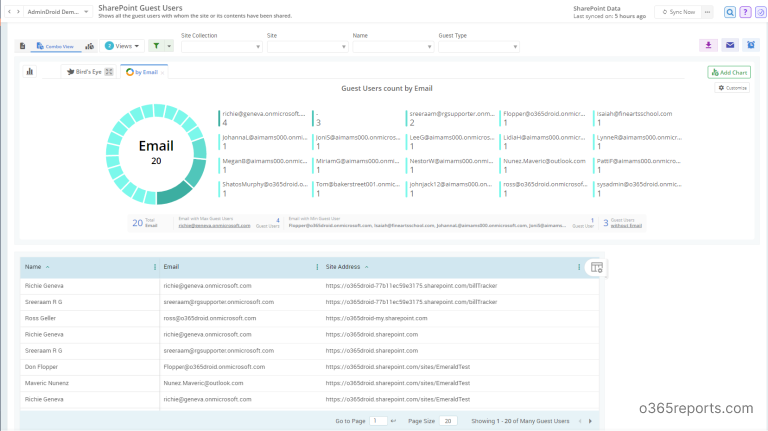Screen dimensions: 768x431
Task: Click the purple clock tasks icon
Action: [x=761, y=12]
